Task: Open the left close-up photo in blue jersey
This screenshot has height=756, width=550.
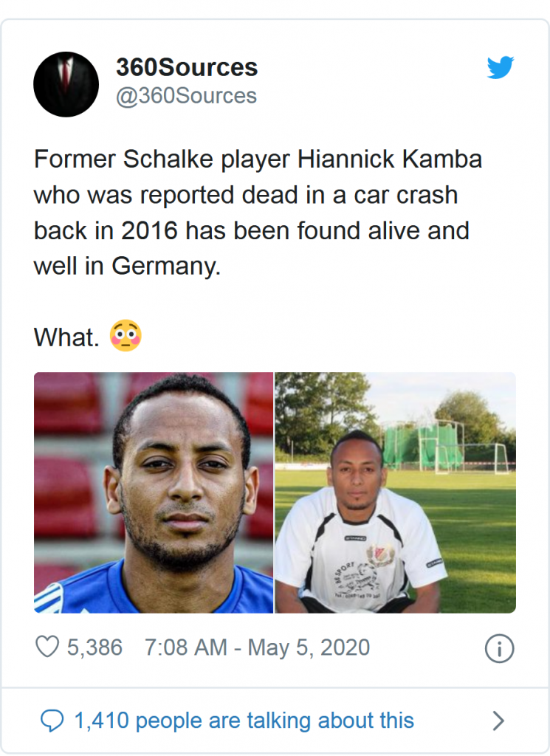Action: 154,492
